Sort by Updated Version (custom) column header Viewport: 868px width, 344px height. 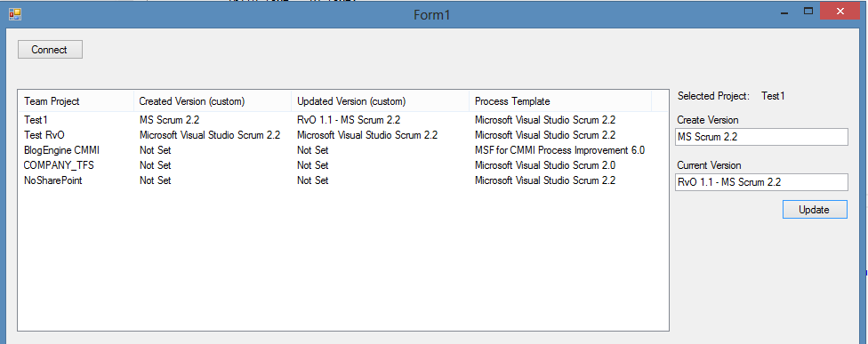pos(381,101)
